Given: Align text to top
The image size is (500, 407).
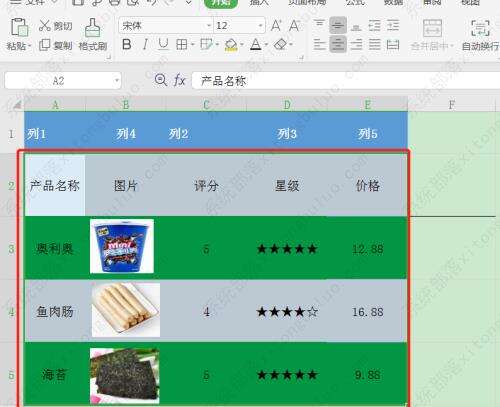Looking at the screenshot, I should (319, 25).
